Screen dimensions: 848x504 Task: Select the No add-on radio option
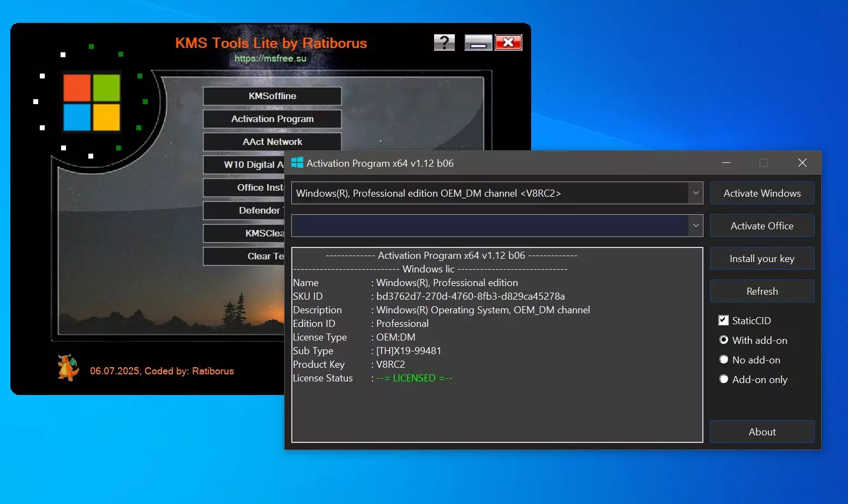[724, 360]
